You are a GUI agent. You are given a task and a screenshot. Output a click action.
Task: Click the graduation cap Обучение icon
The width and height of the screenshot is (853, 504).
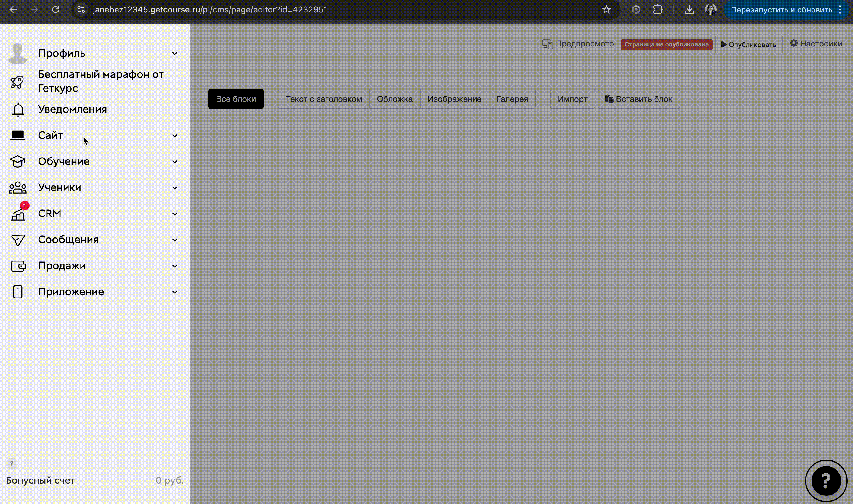click(18, 161)
